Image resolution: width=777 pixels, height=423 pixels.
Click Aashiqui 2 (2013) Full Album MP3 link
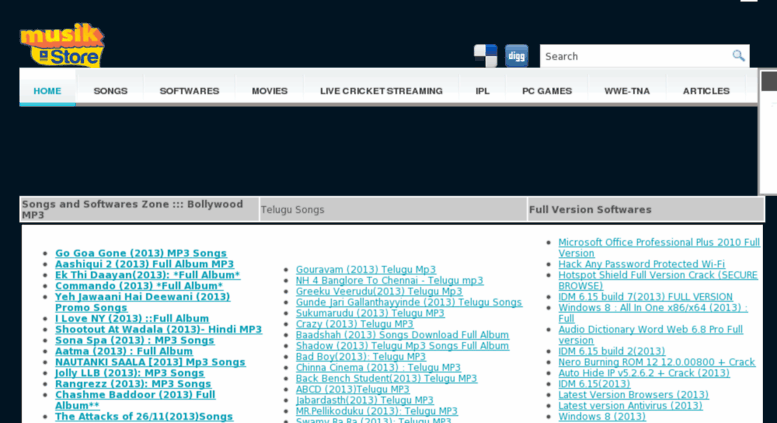pos(144,264)
